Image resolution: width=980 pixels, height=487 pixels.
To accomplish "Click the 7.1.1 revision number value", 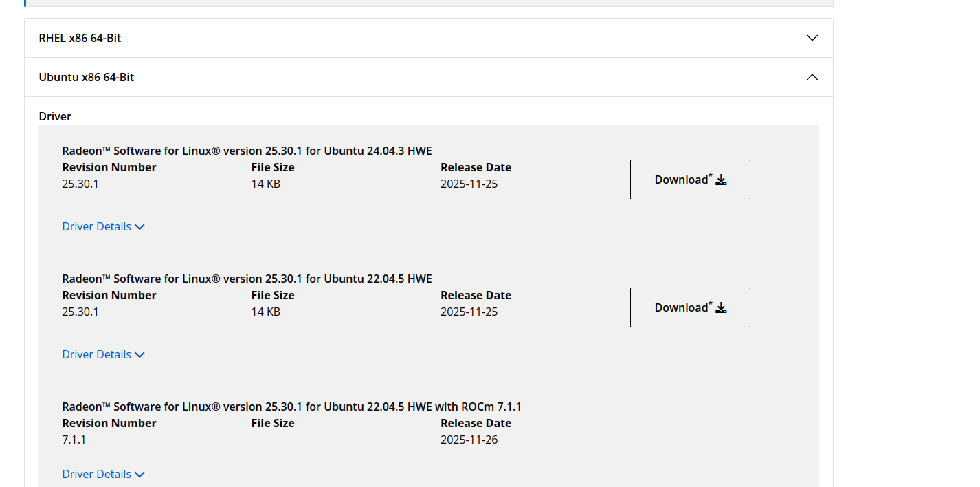I will [74, 440].
